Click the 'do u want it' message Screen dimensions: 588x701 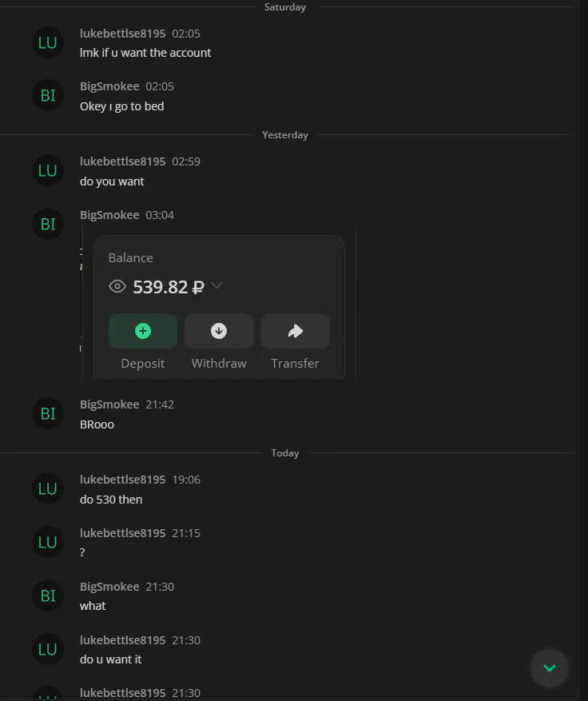click(111, 659)
